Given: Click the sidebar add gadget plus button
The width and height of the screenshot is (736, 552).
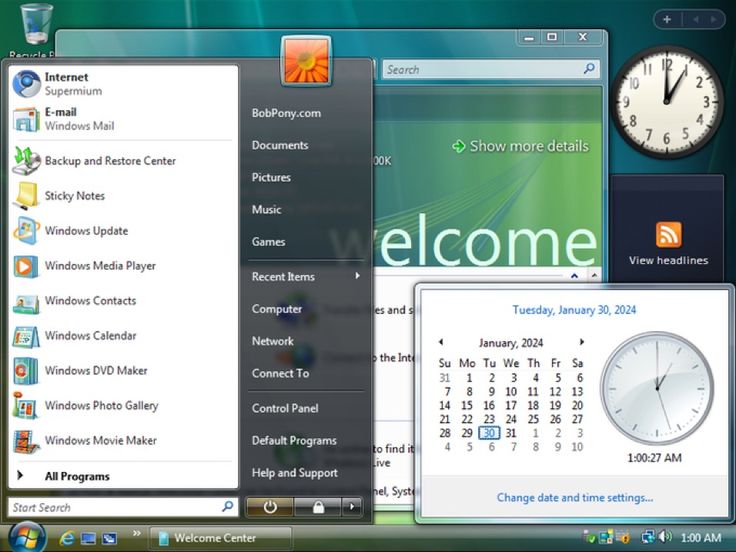Looking at the screenshot, I should (x=667, y=20).
